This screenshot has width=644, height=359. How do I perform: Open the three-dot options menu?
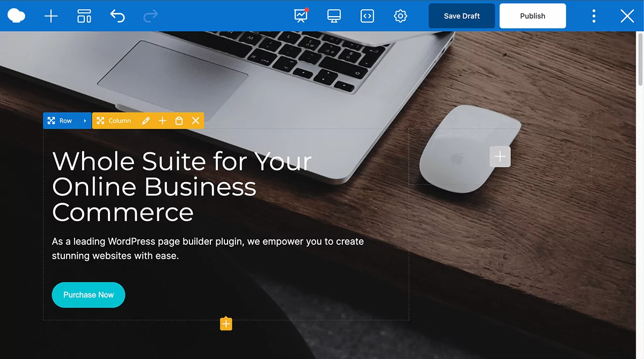(594, 16)
